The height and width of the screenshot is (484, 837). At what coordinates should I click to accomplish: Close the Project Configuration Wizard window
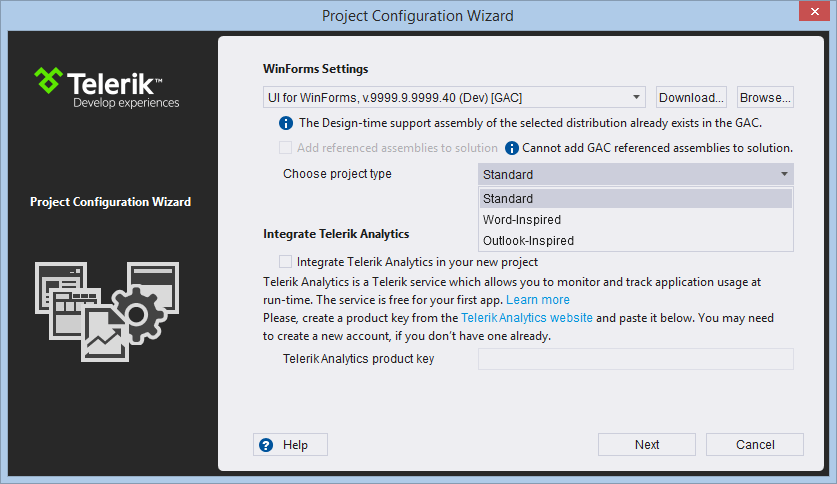point(814,12)
